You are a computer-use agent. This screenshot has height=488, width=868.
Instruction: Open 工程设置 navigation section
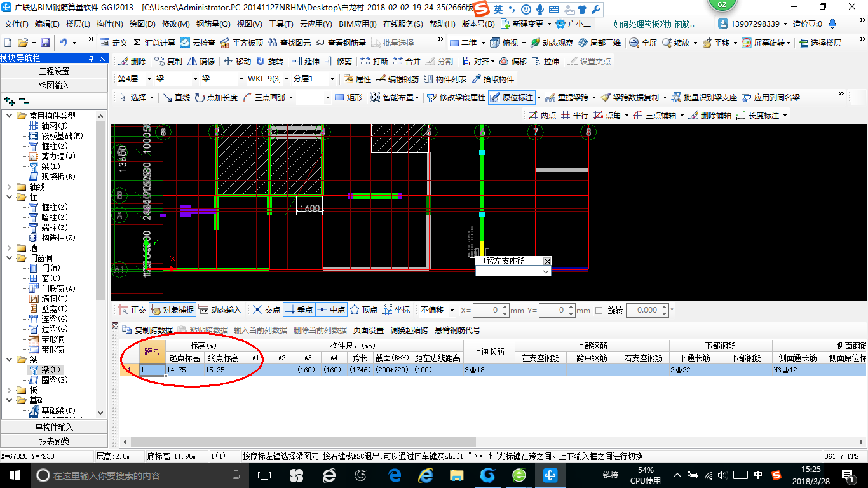click(x=54, y=71)
